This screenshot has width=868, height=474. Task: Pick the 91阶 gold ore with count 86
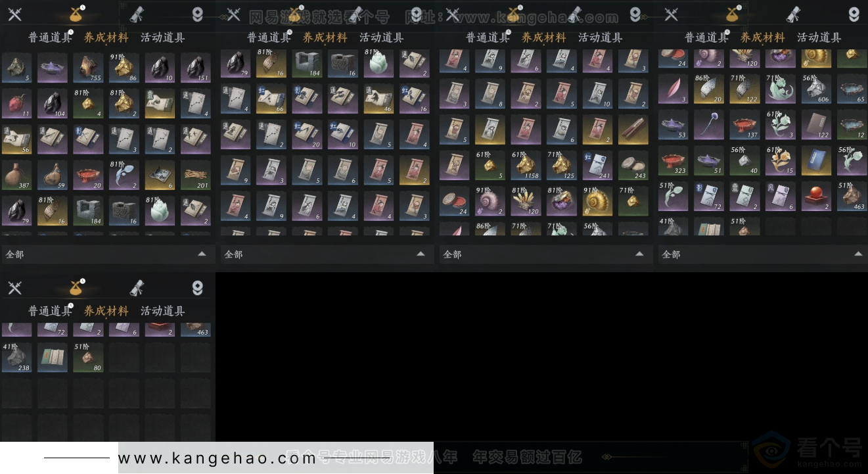(x=124, y=68)
